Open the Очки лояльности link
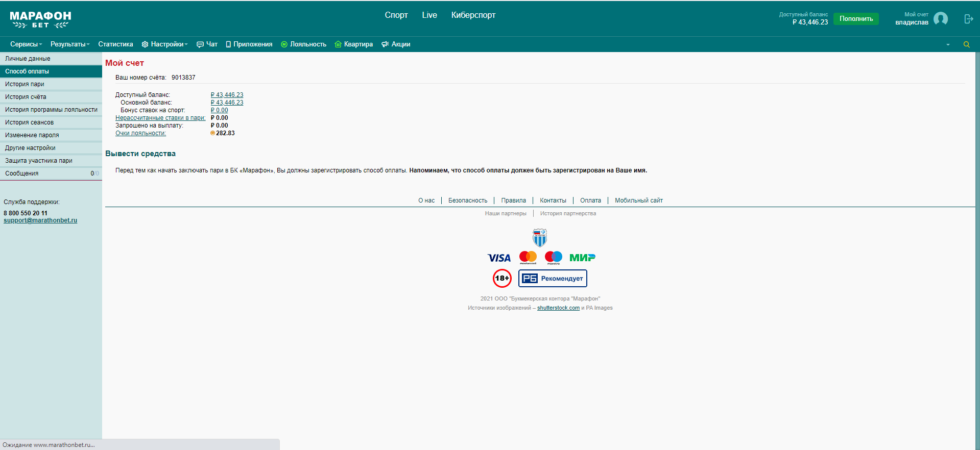The width and height of the screenshot is (980, 450). pyautogui.click(x=140, y=133)
